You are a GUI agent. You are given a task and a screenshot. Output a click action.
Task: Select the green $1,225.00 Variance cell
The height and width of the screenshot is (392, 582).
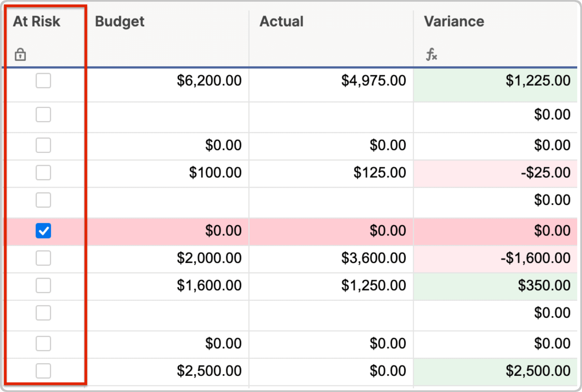click(x=538, y=81)
